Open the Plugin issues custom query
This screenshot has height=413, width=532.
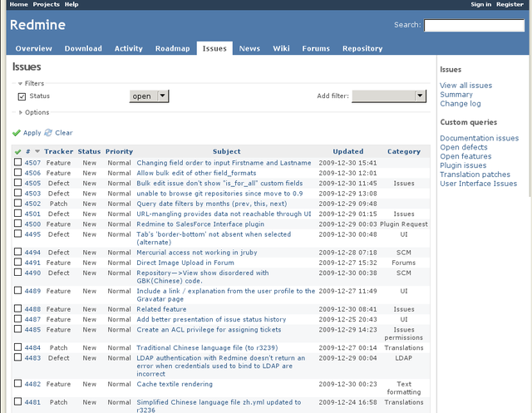coord(463,165)
